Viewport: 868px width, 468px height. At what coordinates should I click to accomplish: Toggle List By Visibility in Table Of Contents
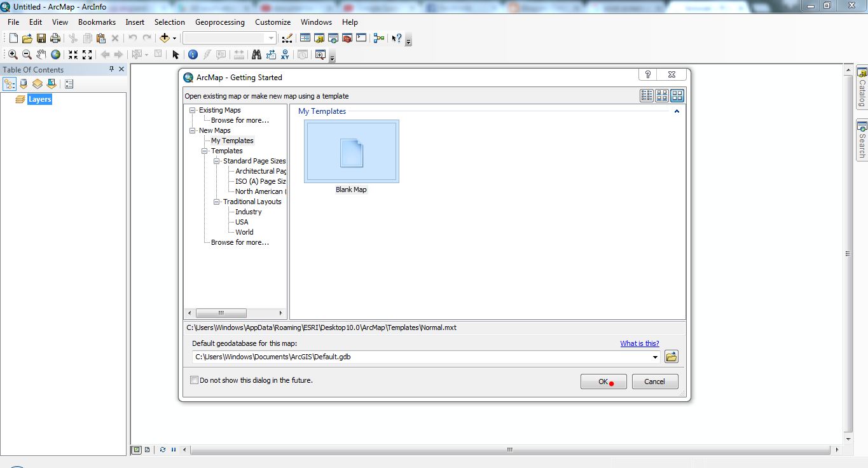pos(38,84)
